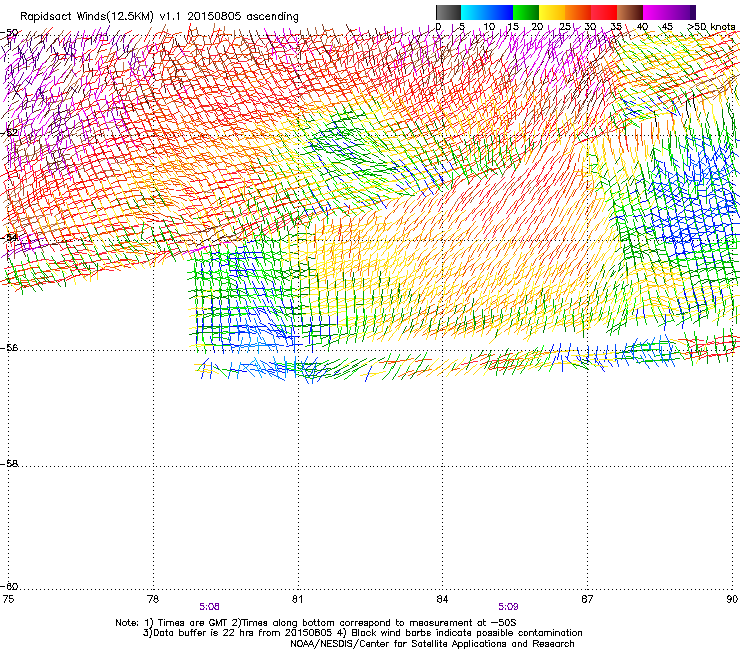The image size is (740, 650).
Task: Click longitude label 78 on bottom axis
Action: (x=153, y=599)
